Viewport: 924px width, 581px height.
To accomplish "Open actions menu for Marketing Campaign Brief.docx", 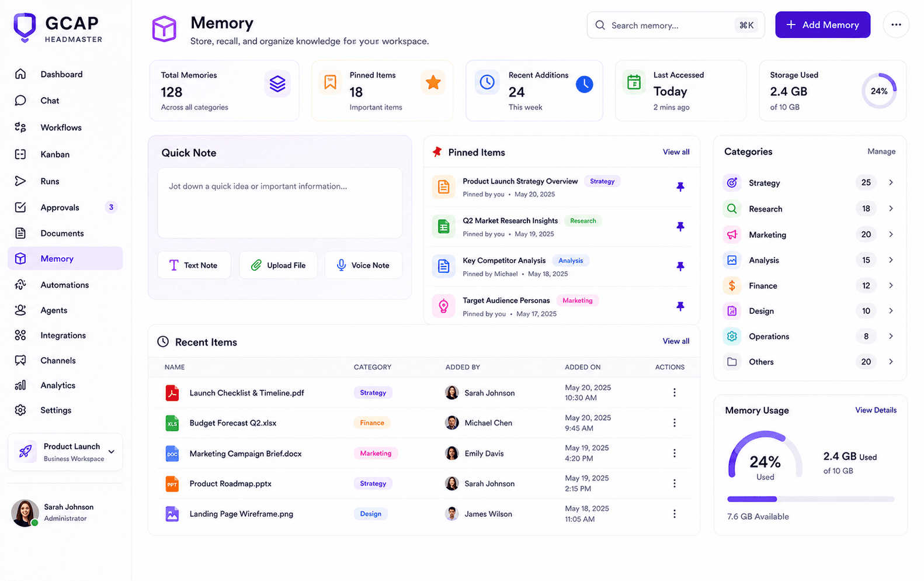I will pyautogui.click(x=674, y=453).
